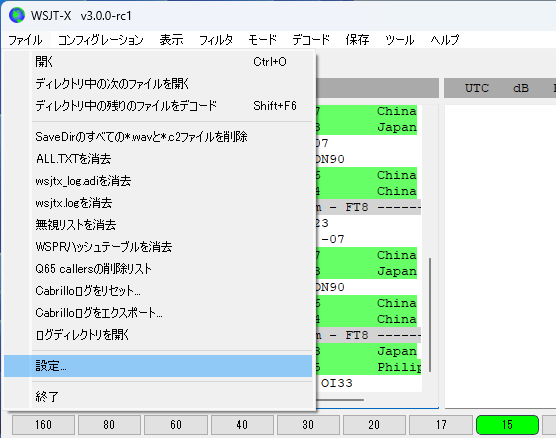Viewport: 556px width, 438px height.
Task: Click the dB column header
Action: tap(521, 88)
